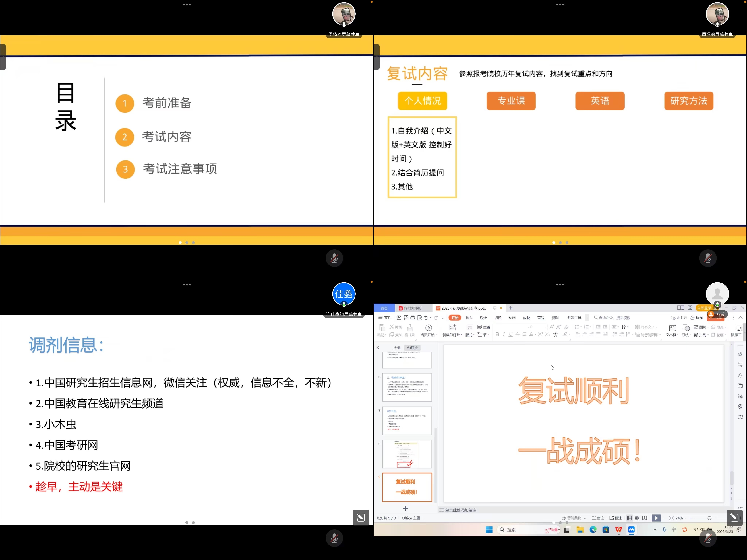Click the Text Box tool icon
This screenshot has width=747, height=560.
672,328
